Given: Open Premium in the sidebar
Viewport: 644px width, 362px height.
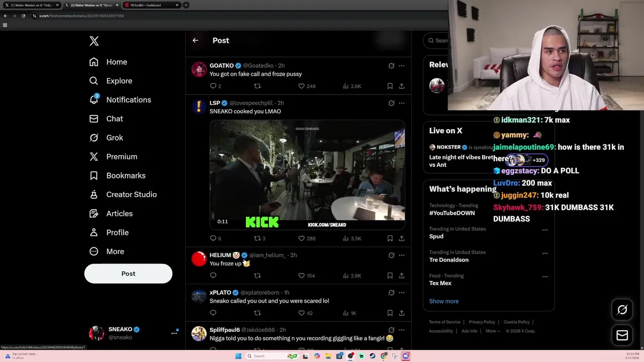Looking at the screenshot, I should [113, 156].
